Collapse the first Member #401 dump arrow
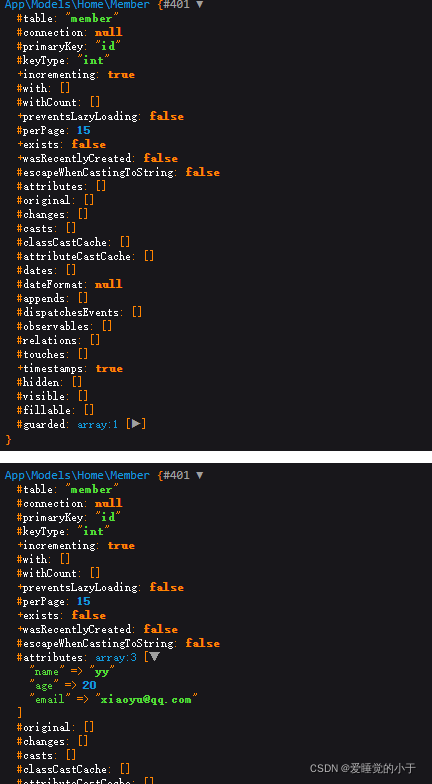The height and width of the screenshot is (784, 432). [200, 4]
